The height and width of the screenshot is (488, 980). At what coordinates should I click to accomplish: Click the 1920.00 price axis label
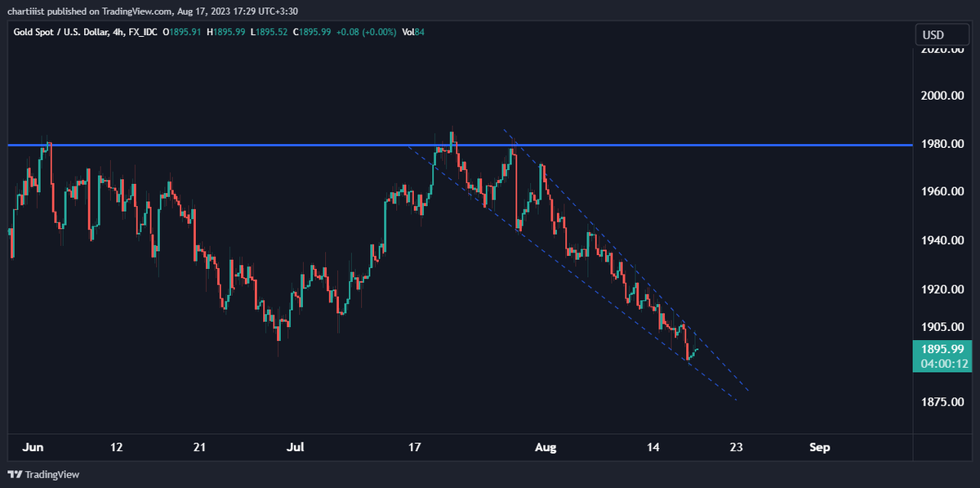point(943,289)
